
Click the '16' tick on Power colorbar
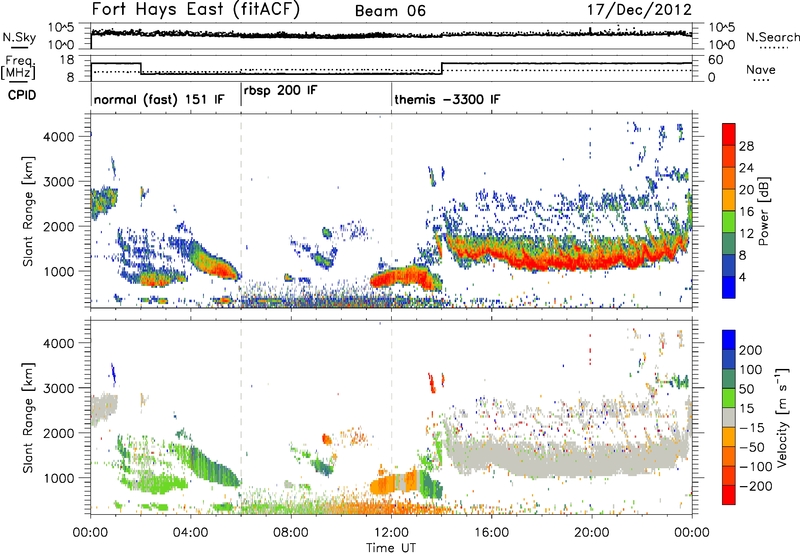[746, 212]
